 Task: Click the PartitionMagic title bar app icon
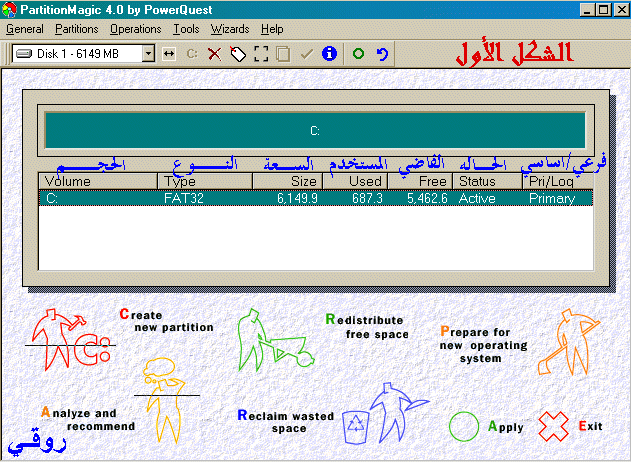coord(9,10)
